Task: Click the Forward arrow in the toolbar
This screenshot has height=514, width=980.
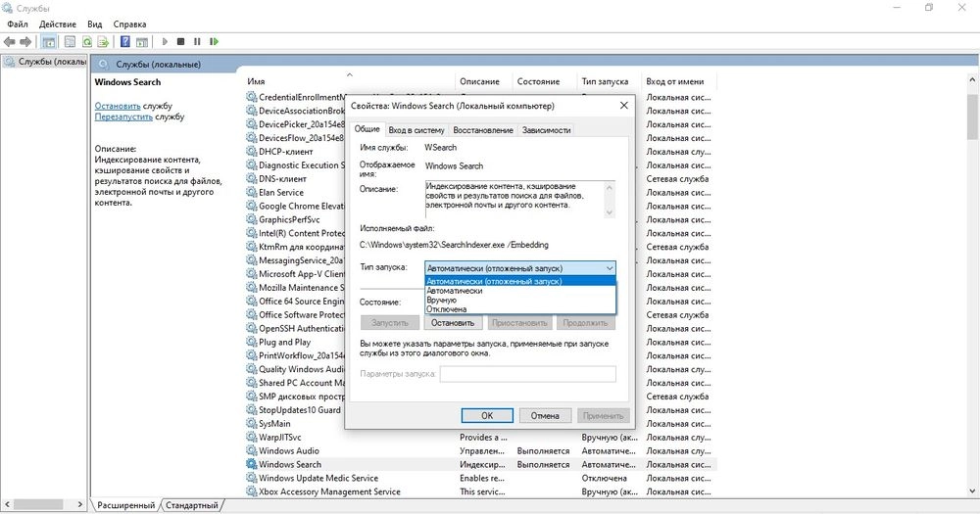Action: [x=25, y=42]
